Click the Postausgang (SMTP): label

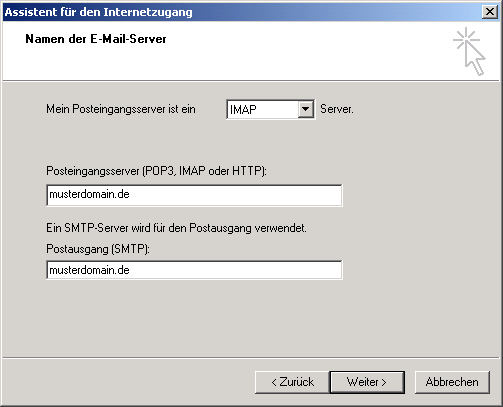(98, 249)
